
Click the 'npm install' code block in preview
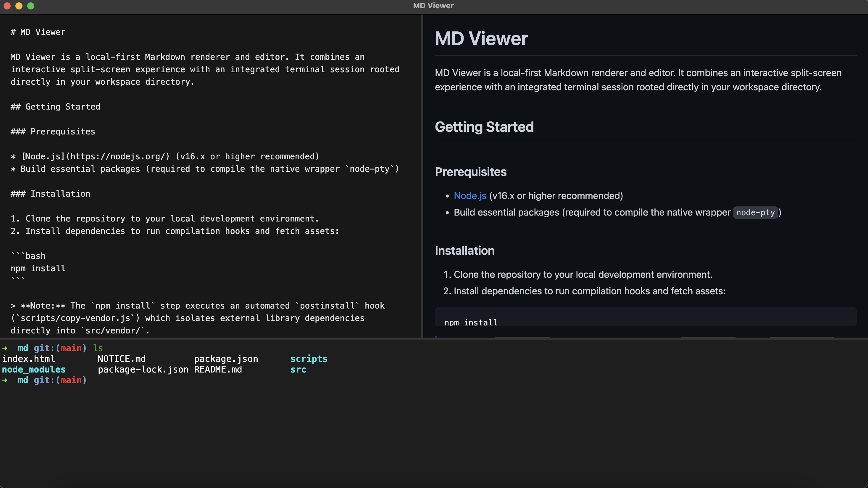coord(645,317)
